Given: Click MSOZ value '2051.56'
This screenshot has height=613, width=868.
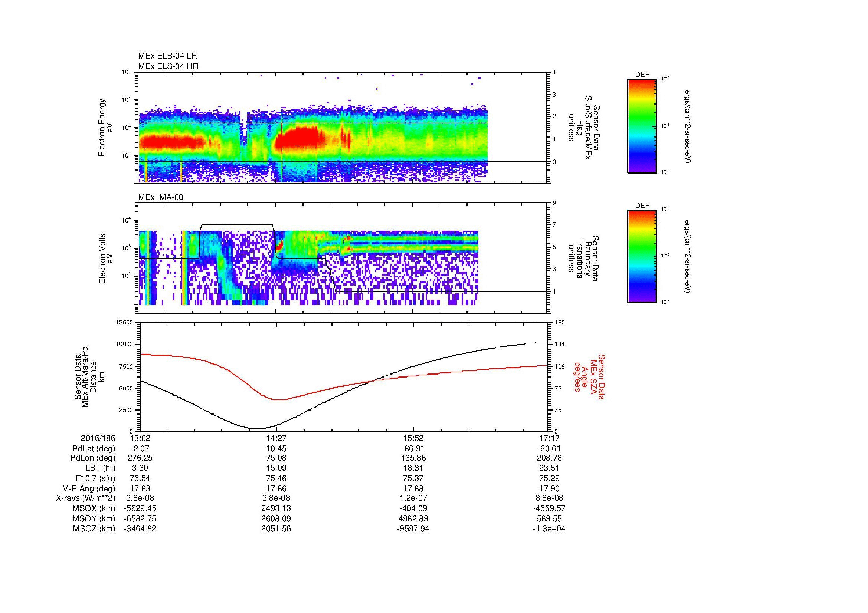Looking at the screenshot, I should (276, 529).
